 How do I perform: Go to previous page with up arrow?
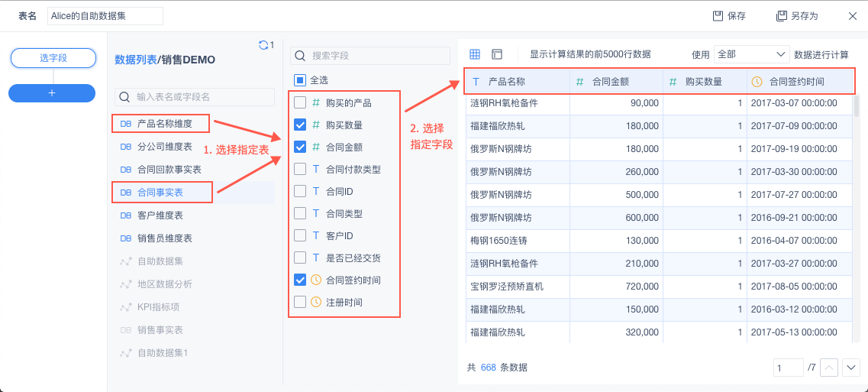point(830,368)
